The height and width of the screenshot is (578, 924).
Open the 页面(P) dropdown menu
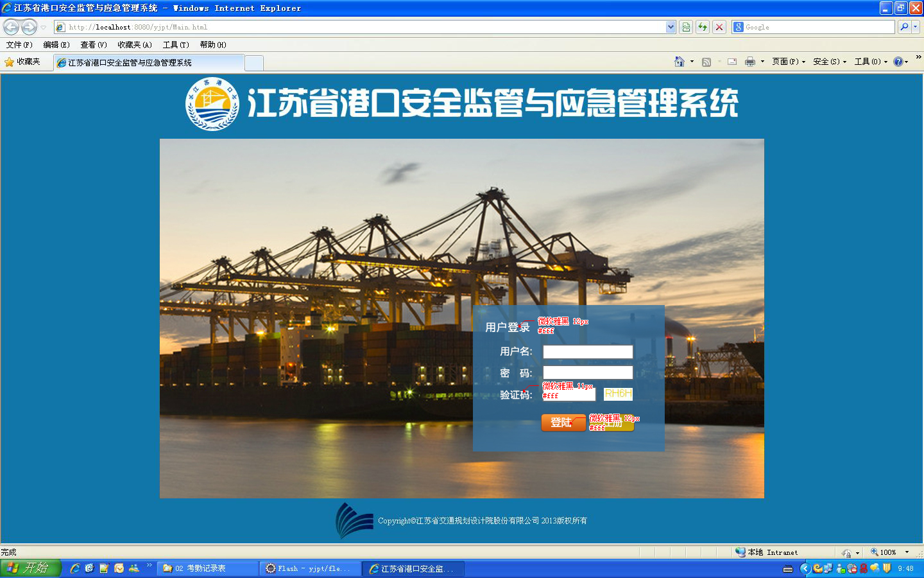(788, 62)
